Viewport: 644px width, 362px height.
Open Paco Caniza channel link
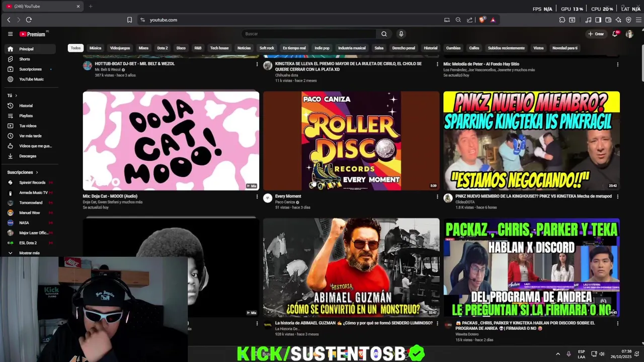[x=285, y=202]
